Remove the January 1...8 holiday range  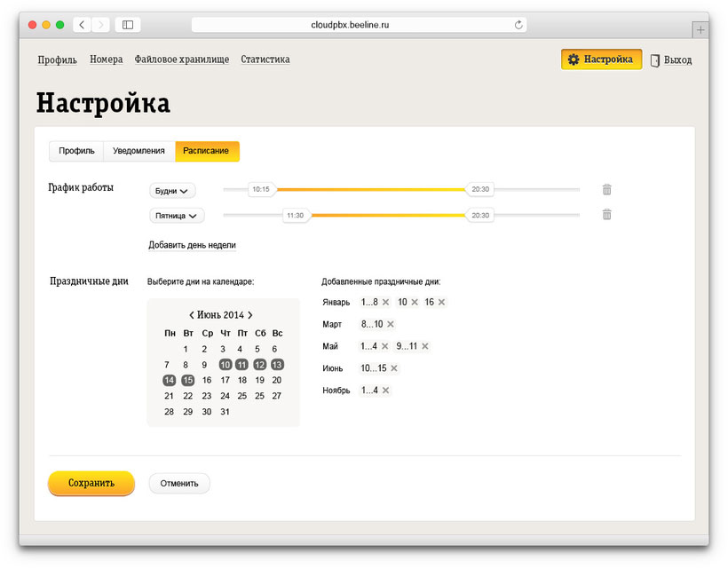point(385,303)
